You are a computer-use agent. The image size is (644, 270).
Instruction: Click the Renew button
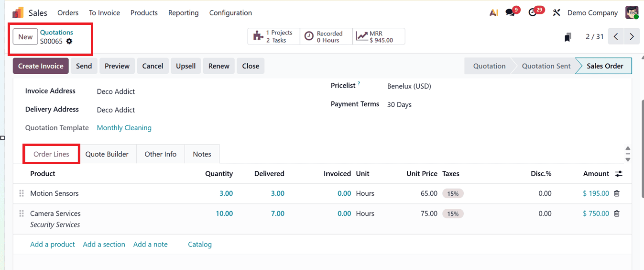219,66
